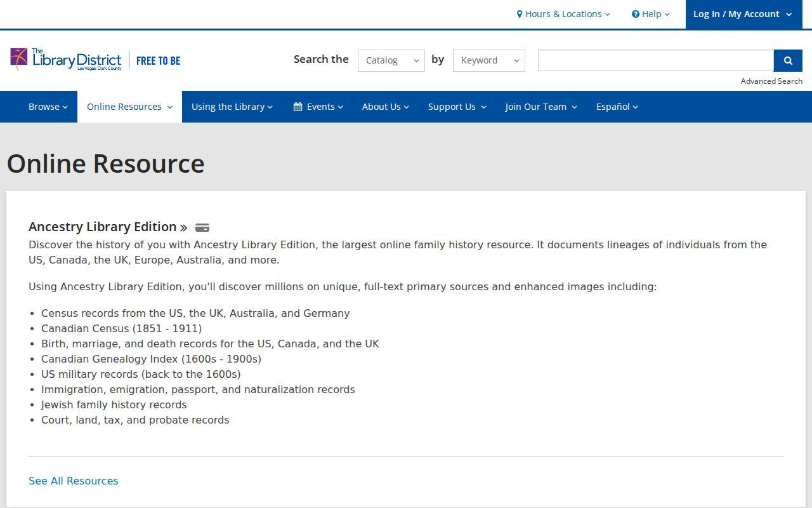Click 'Immigration, emigration, passport' list item

(x=198, y=389)
